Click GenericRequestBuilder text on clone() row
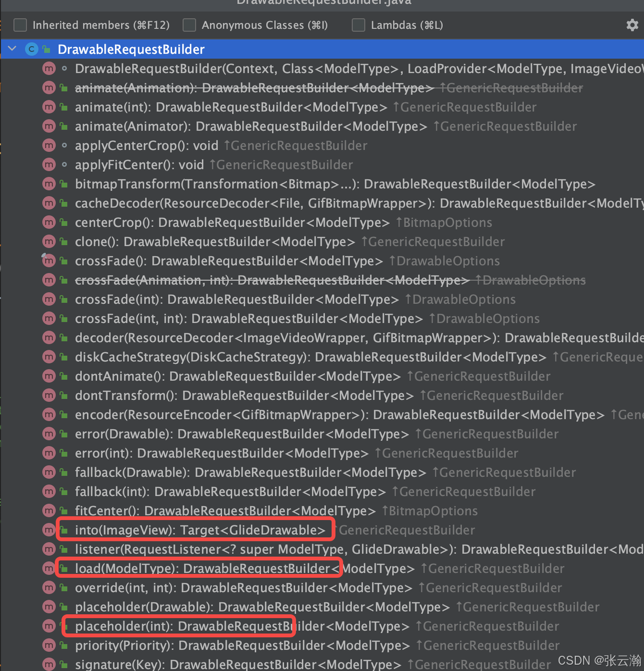Viewport: 644px width, 671px height. (436, 242)
